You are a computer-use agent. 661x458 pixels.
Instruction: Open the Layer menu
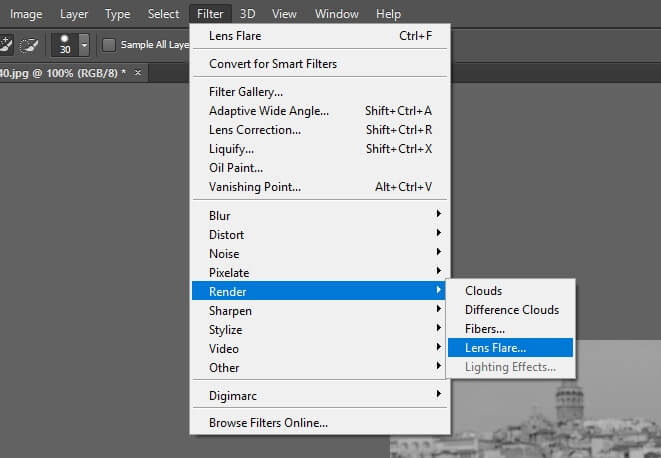pos(74,14)
